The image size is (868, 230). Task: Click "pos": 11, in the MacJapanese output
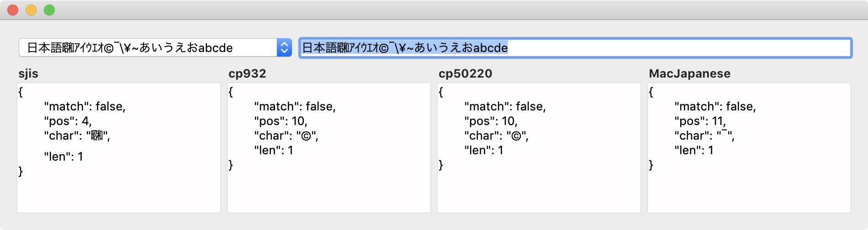[x=700, y=121]
